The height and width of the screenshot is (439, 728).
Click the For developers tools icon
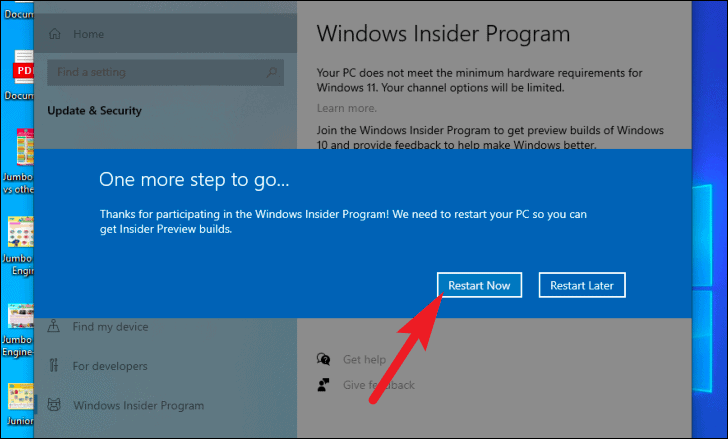54,366
